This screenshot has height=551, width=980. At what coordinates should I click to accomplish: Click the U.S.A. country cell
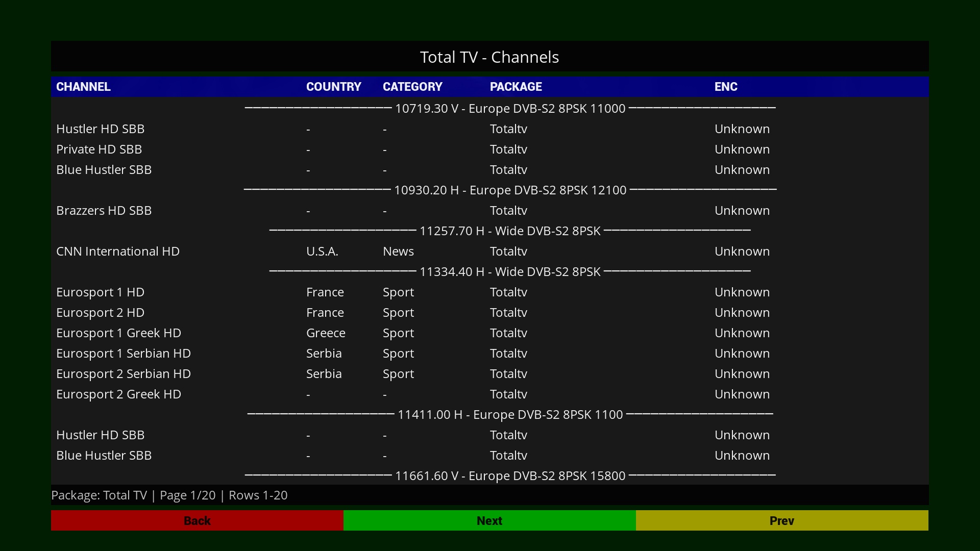pos(322,251)
